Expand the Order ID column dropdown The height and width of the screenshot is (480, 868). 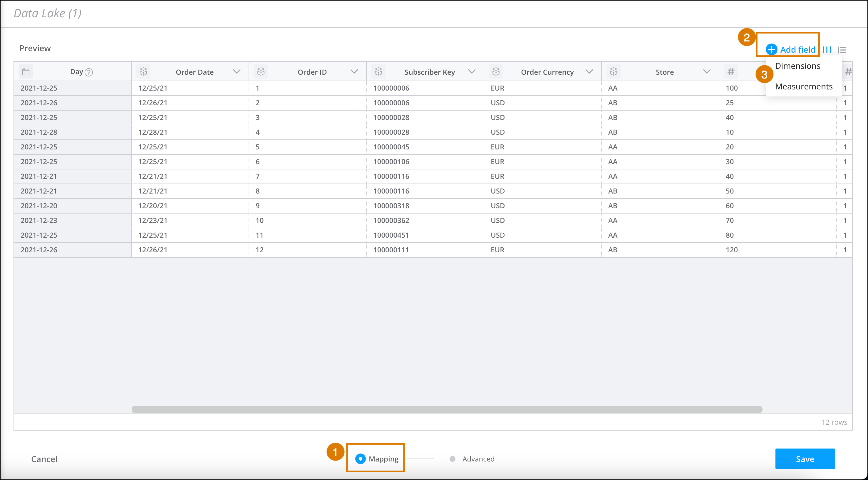coord(354,71)
